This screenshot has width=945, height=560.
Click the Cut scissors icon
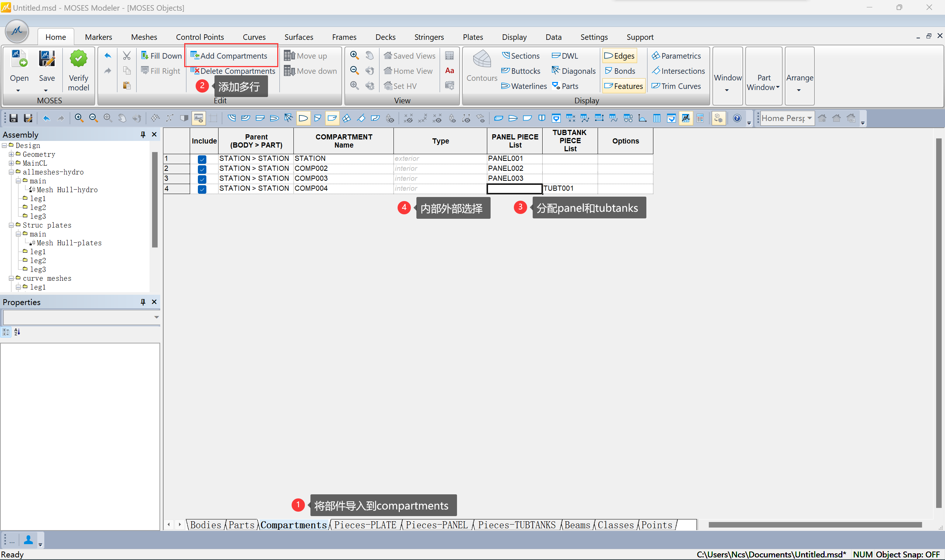pos(127,56)
